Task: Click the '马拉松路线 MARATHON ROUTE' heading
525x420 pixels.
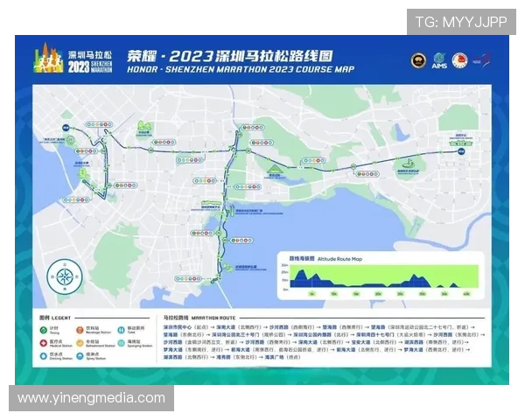Action: coord(199,318)
